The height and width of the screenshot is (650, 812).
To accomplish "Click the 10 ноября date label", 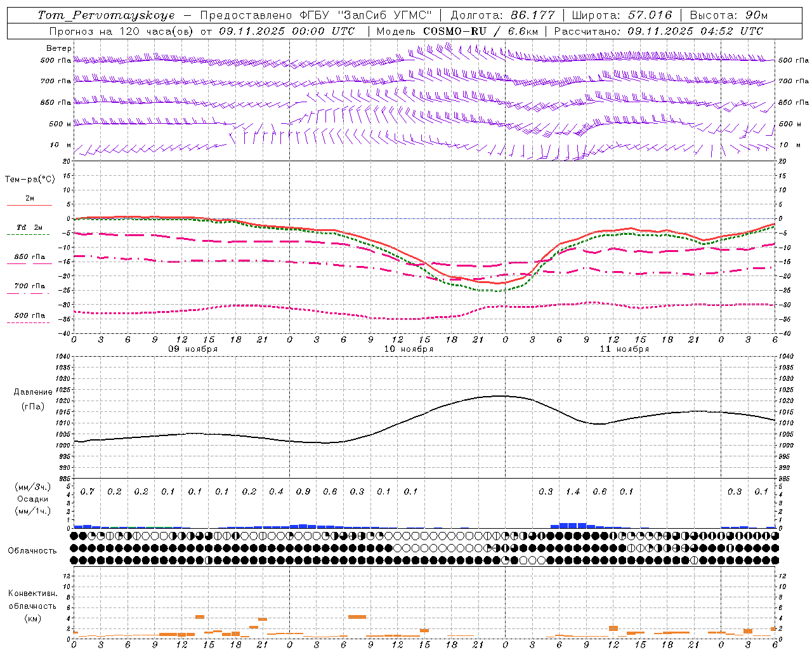I will click(x=409, y=349).
